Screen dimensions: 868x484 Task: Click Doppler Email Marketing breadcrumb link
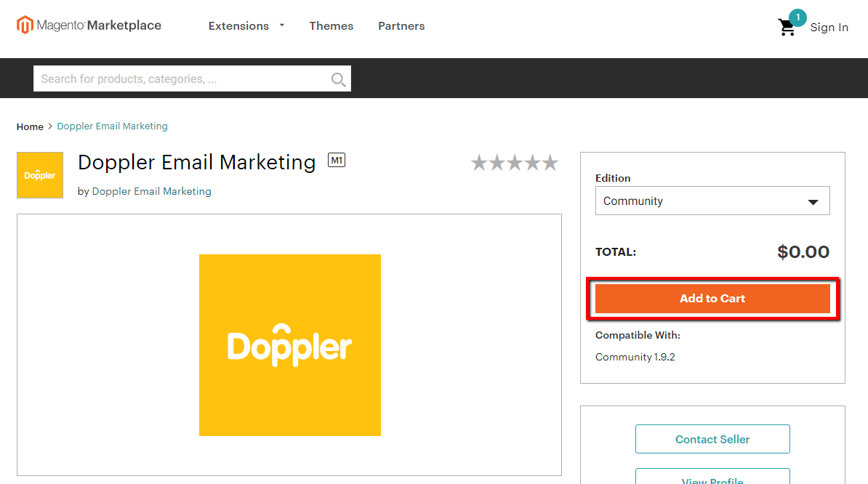coord(113,126)
